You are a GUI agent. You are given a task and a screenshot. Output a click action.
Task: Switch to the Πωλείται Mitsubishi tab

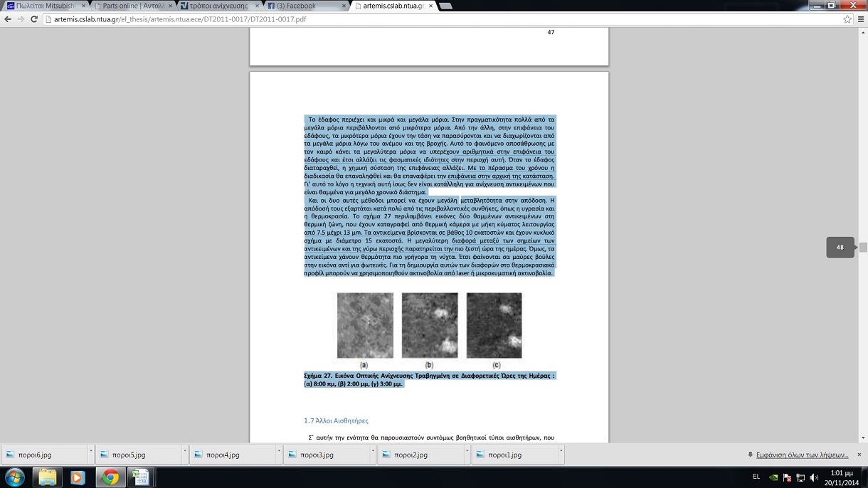coord(43,6)
